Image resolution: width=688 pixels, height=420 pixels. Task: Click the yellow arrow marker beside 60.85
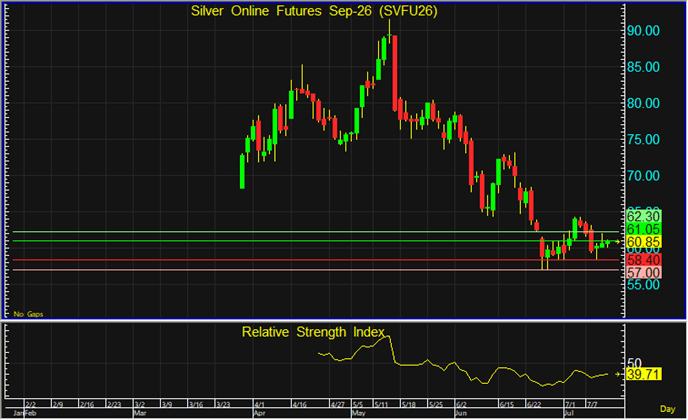tap(618, 242)
